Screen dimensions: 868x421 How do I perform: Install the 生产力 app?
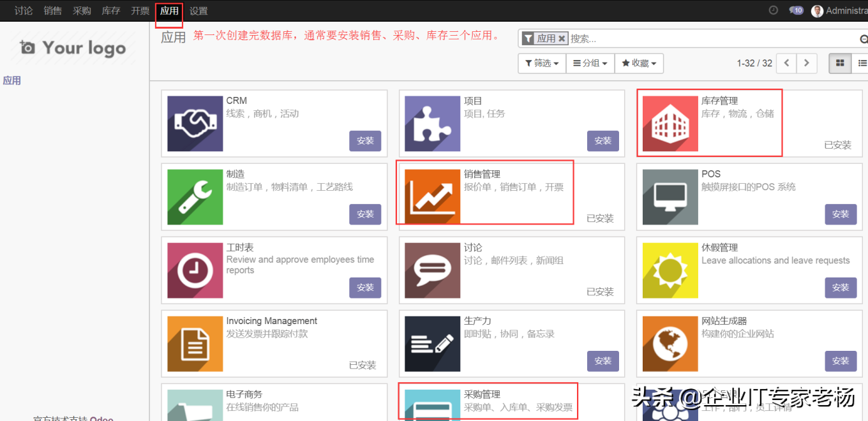(x=602, y=360)
